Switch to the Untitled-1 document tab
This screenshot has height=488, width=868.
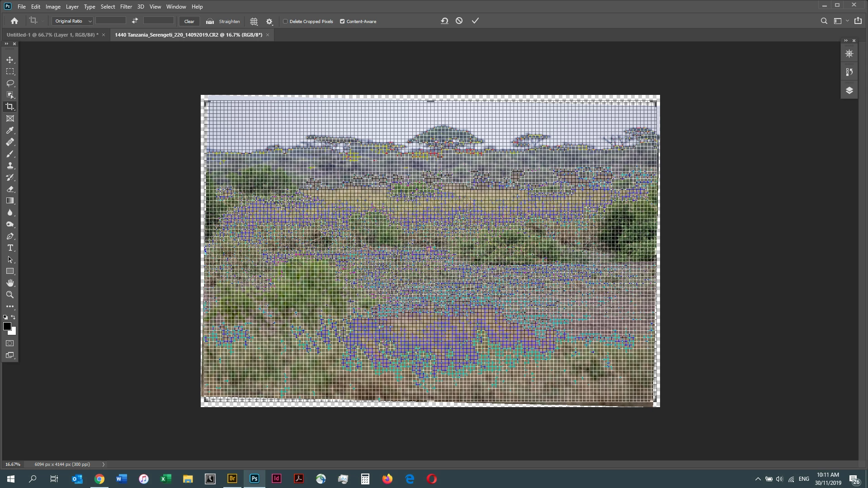pos(52,35)
